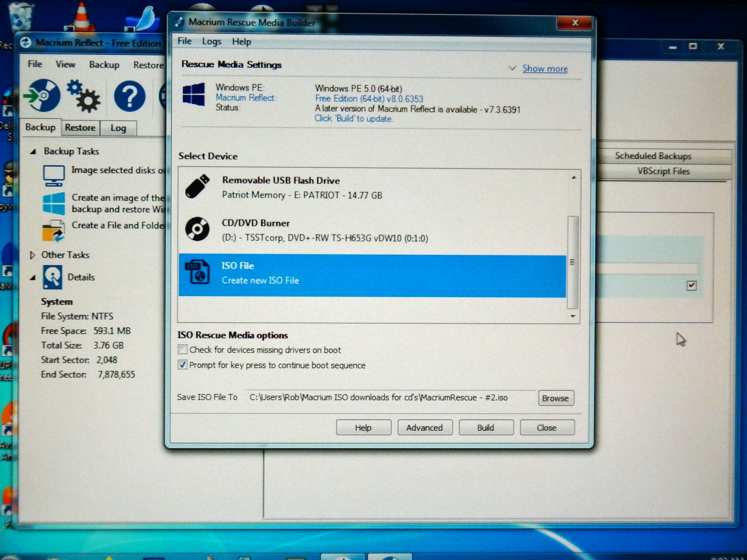Click the CD/DVD Burner disc icon
The image size is (747, 560).
(197, 229)
